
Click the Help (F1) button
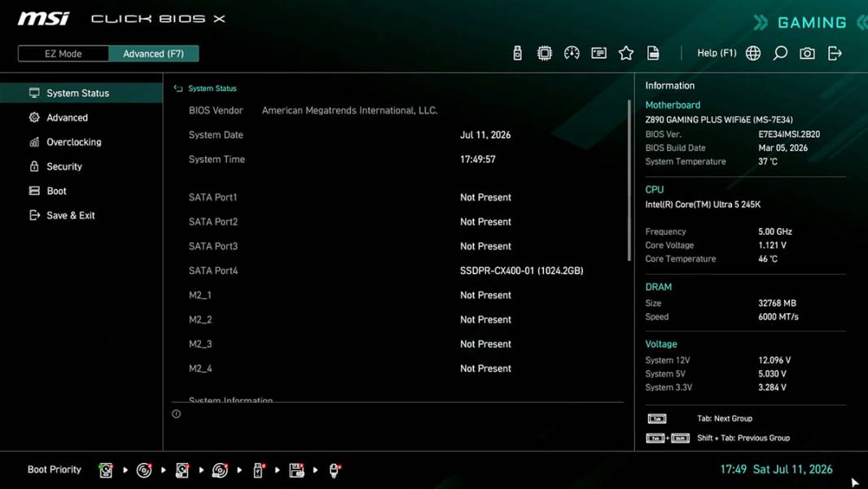(x=717, y=53)
